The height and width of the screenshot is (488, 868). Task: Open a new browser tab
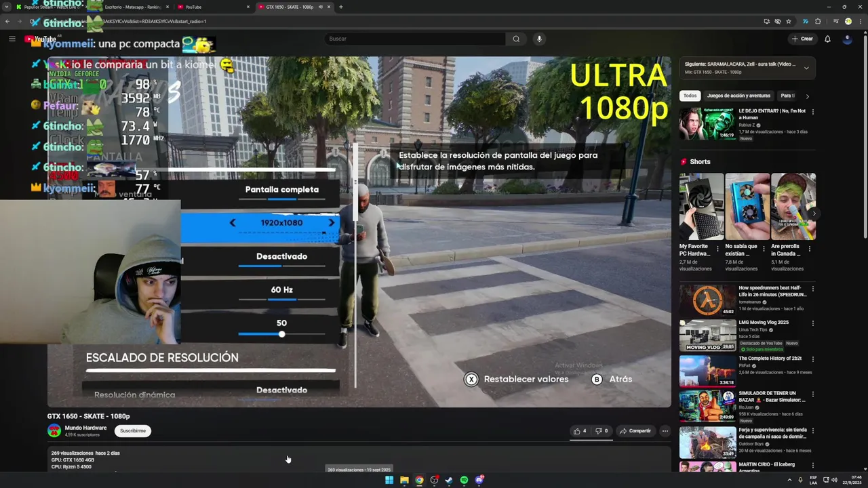(340, 7)
